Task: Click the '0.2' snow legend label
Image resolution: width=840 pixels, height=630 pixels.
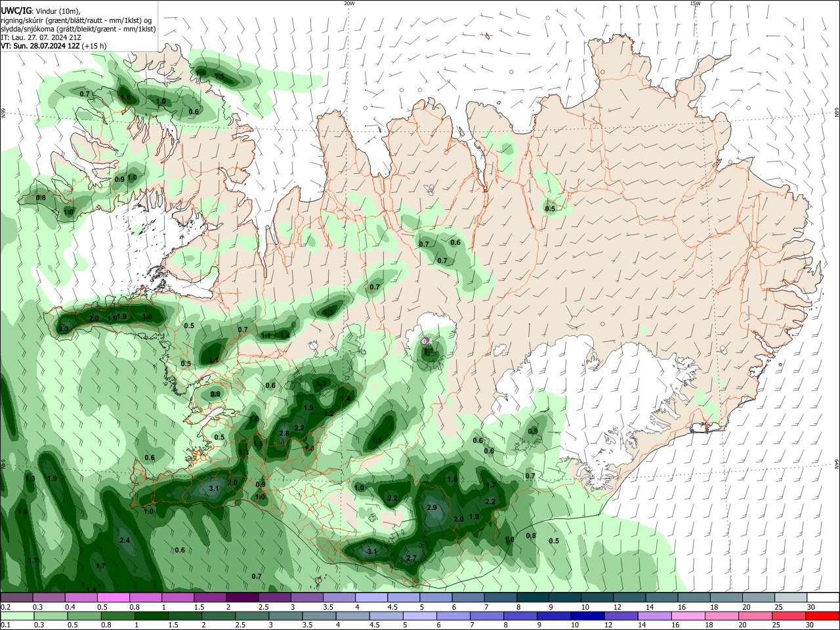Action: pos(6,607)
